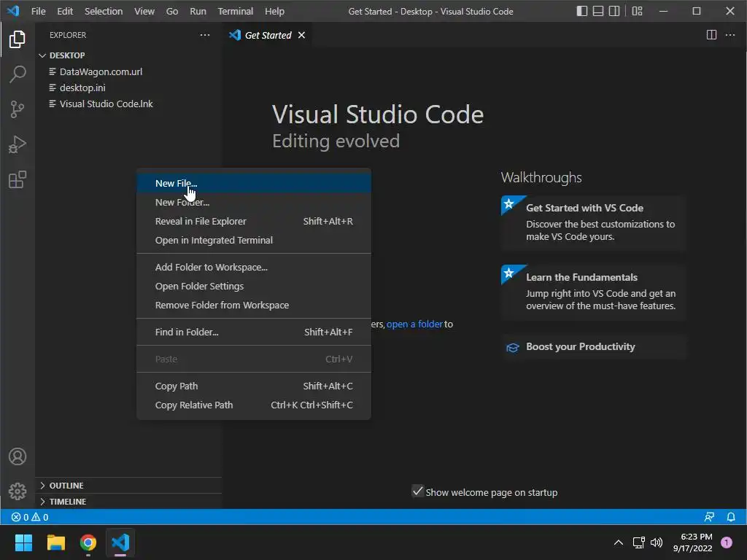Open the notification count badge in taskbar
Screen dimensions: 747x560
(x=727, y=542)
